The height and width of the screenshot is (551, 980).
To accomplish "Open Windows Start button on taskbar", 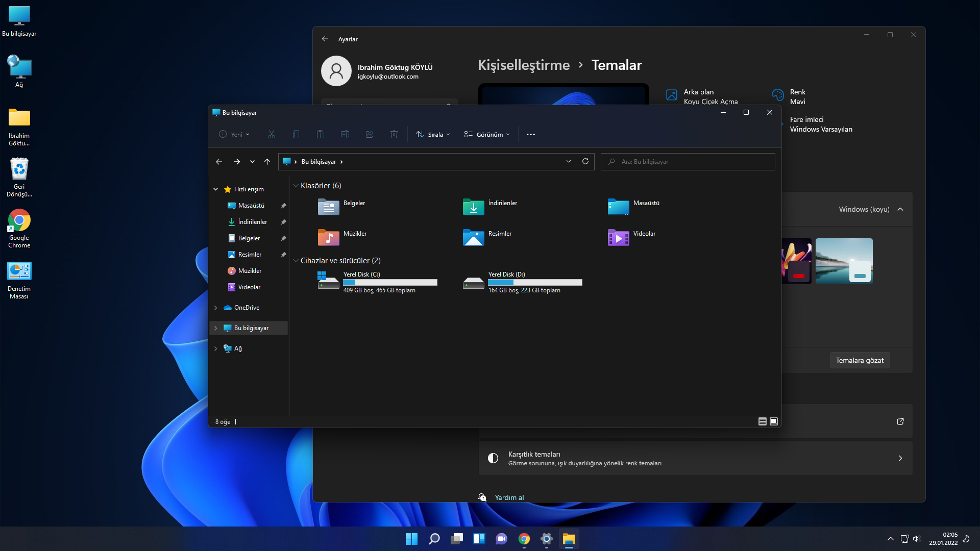I will tap(411, 539).
